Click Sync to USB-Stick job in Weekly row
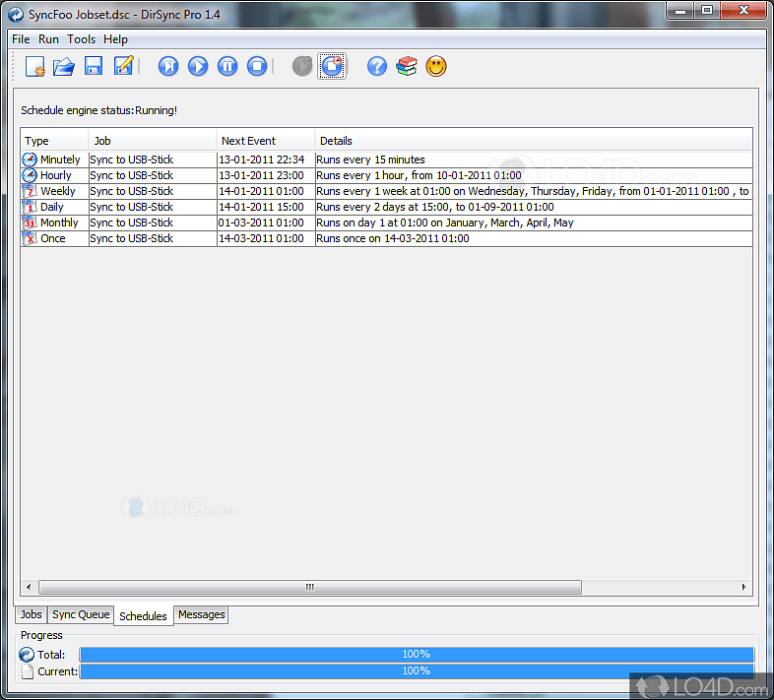Viewport: 774px width, 700px height. (153, 191)
